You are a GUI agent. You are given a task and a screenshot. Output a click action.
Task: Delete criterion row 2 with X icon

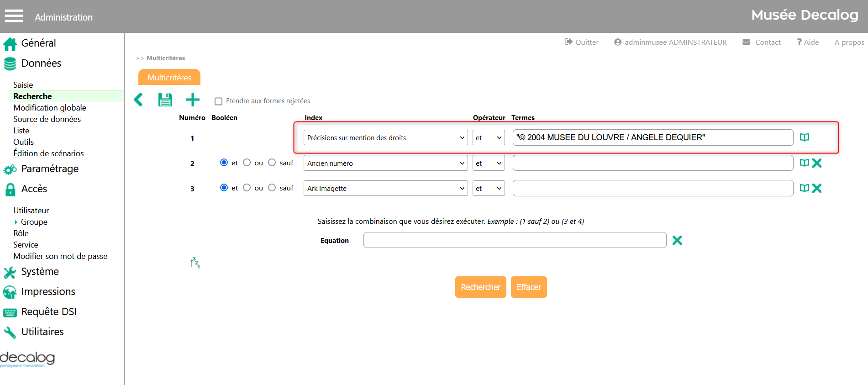click(817, 163)
